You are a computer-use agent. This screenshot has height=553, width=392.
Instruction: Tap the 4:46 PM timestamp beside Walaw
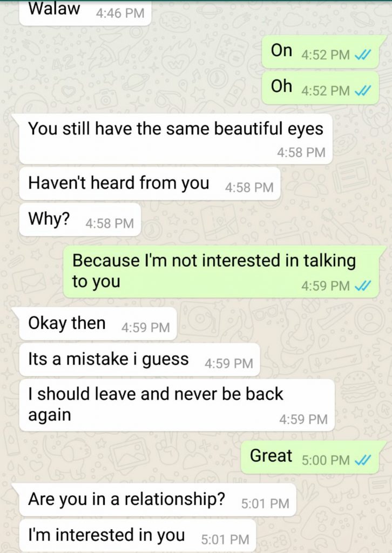point(120,14)
